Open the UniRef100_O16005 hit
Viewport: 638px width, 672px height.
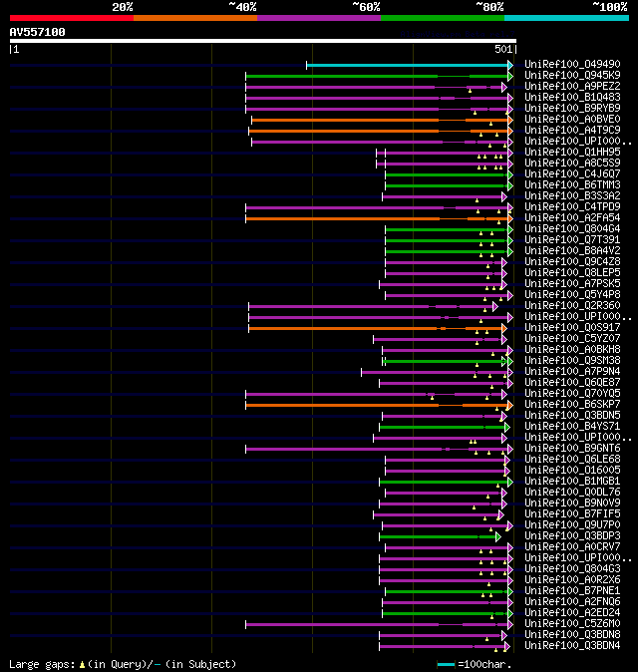(x=572, y=471)
